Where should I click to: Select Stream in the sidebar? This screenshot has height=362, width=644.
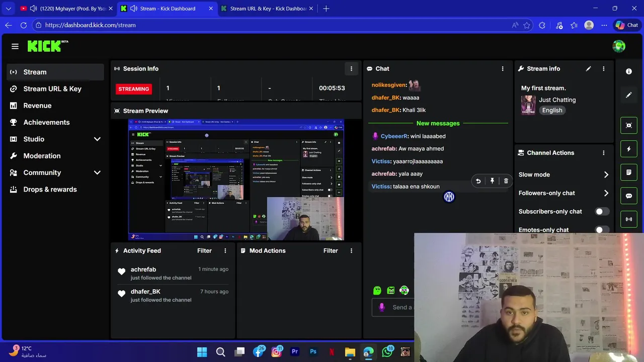pos(55,72)
